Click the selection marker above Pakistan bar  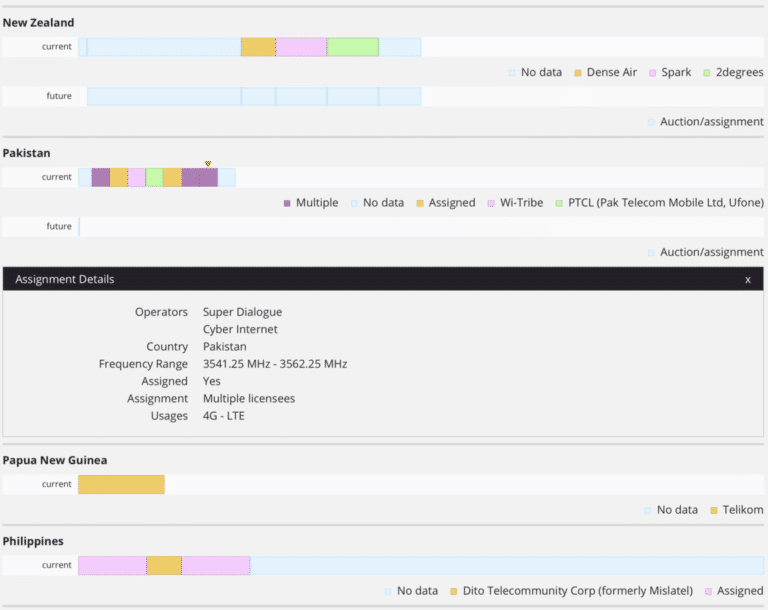pos(208,164)
